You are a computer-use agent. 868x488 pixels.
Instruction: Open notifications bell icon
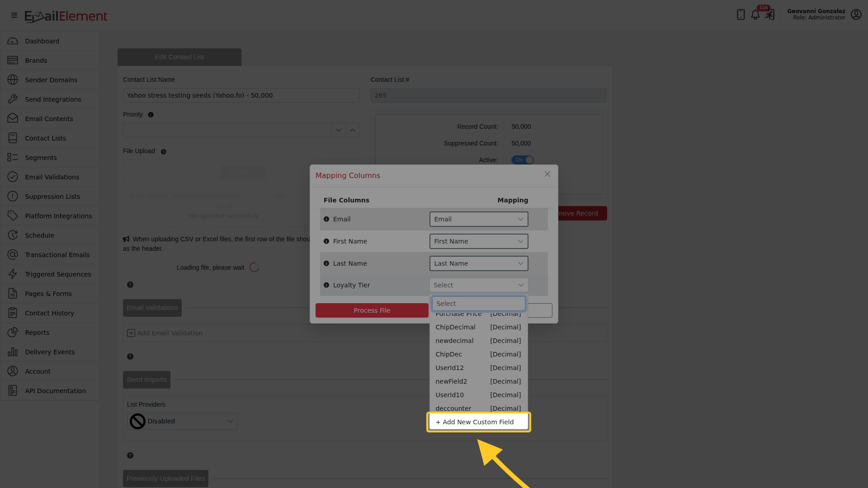755,14
